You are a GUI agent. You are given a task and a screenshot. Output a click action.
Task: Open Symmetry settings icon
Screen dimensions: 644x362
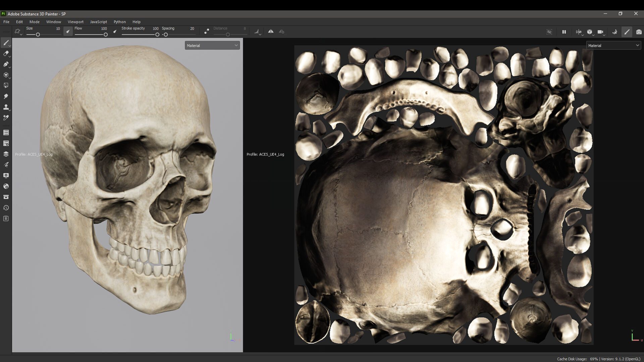(282, 32)
